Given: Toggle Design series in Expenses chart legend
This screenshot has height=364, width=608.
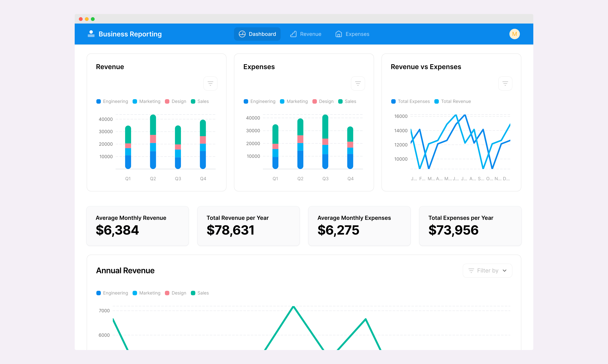Looking at the screenshot, I should point(323,101).
